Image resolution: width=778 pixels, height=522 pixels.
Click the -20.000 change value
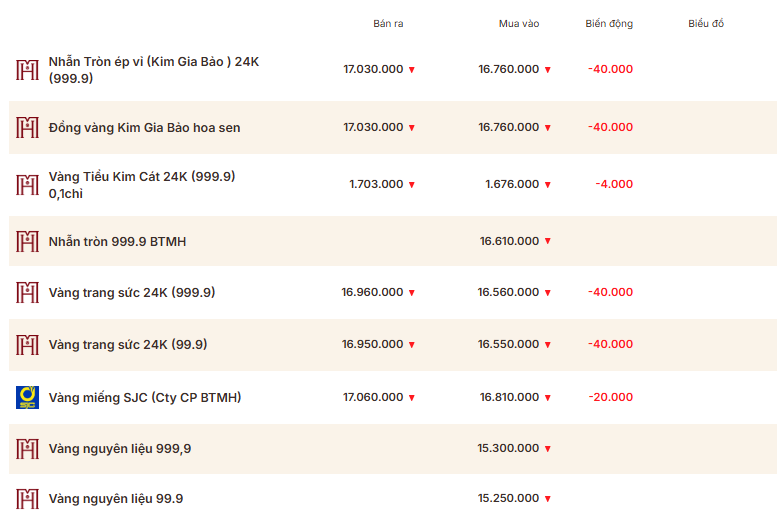point(610,397)
